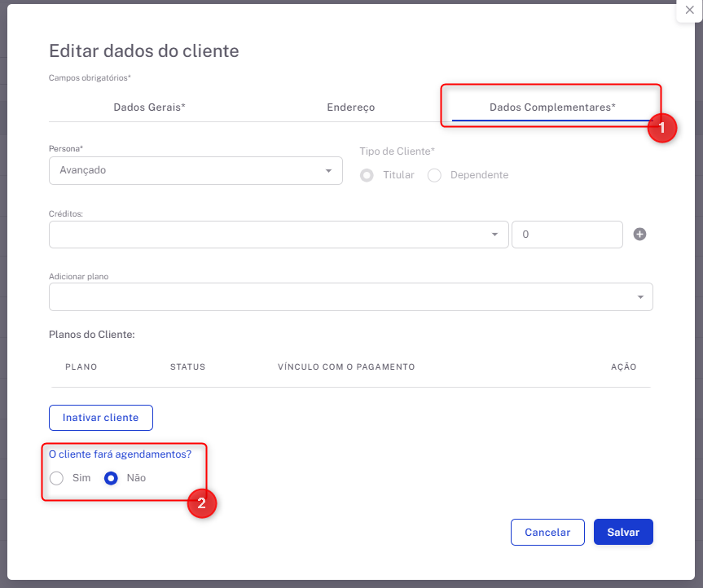Switch to the Endereço tab
703x588 pixels.
pyautogui.click(x=350, y=107)
